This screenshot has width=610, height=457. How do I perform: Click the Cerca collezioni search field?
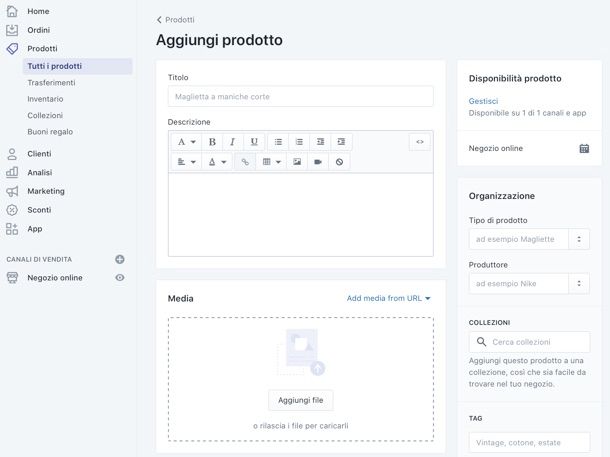tap(529, 342)
